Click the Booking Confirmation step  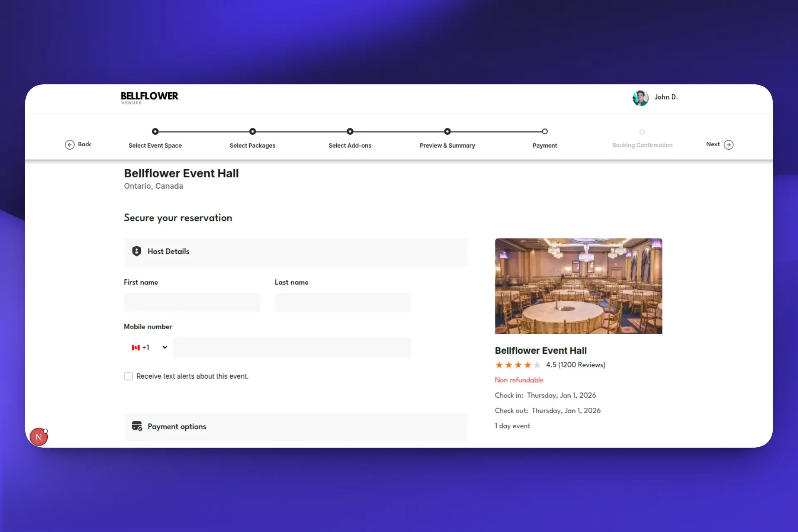click(x=642, y=145)
